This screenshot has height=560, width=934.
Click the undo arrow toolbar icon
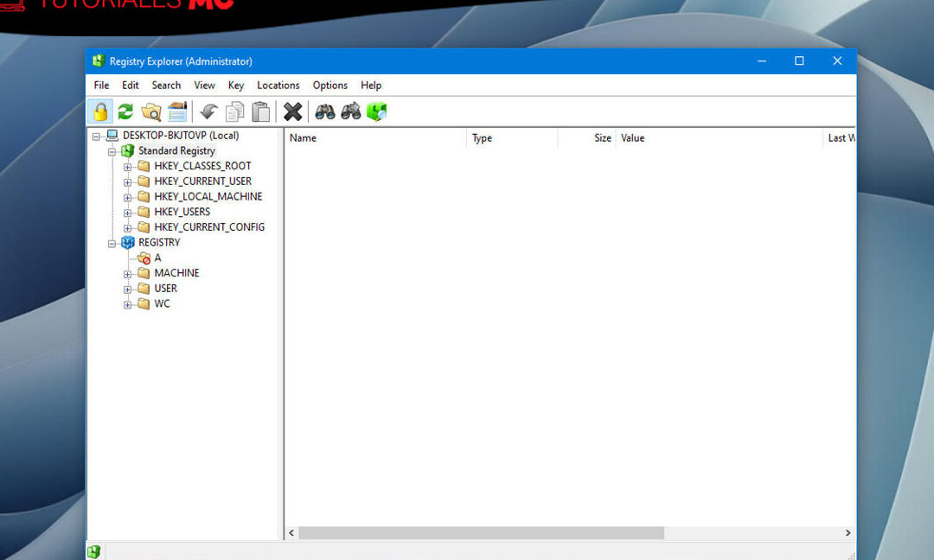pyautogui.click(x=208, y=111)
